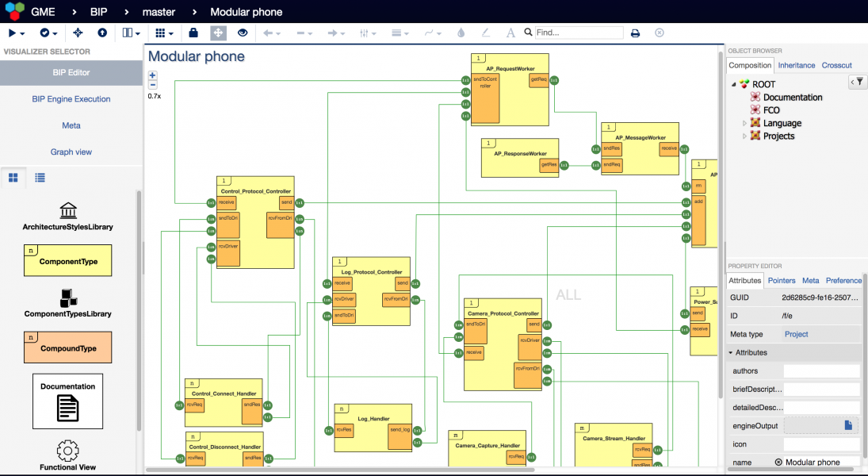
Task: Switch part browser to list view
Action: [40, 178]
